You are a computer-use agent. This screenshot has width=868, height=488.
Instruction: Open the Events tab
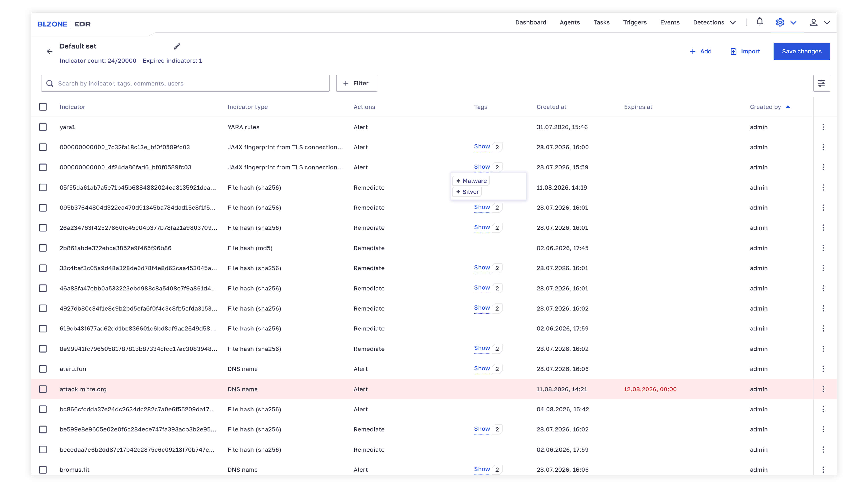pyautogui.click(x=669, y=23)
